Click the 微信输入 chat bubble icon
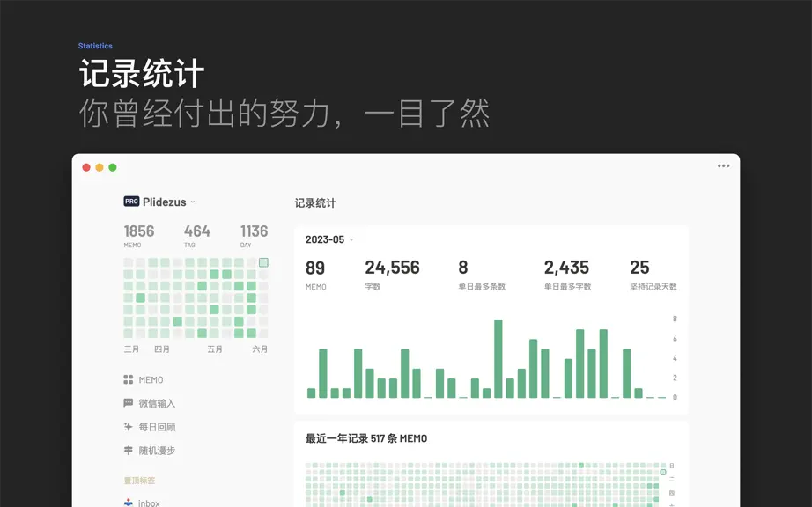Screen dimensions: 812x507 point(129,403)
